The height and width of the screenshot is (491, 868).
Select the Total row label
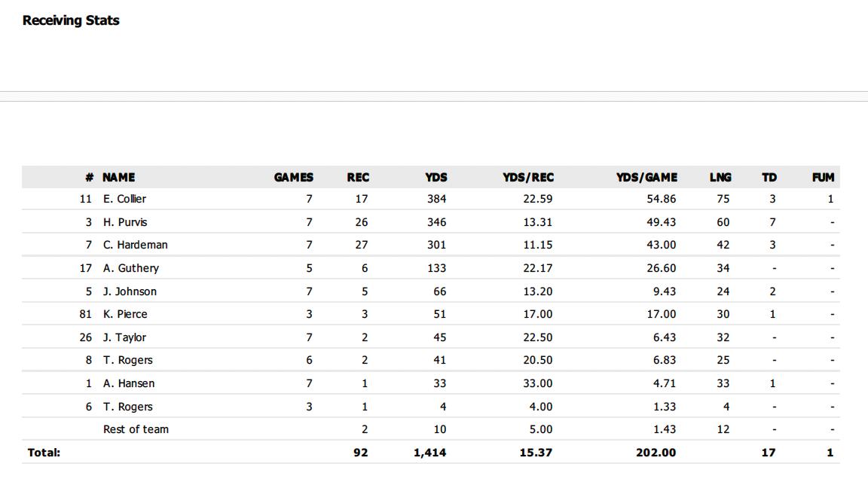tap(44, 453)
